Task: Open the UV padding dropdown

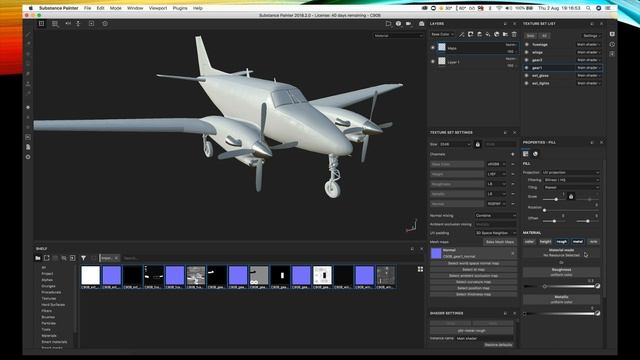Action: click(495, 233)
